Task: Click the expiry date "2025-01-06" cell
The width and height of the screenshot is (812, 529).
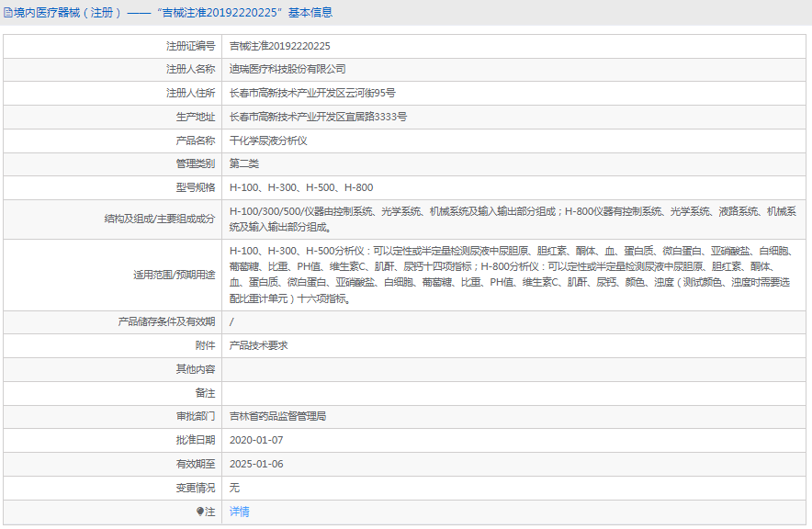Action: coord(259,464)
